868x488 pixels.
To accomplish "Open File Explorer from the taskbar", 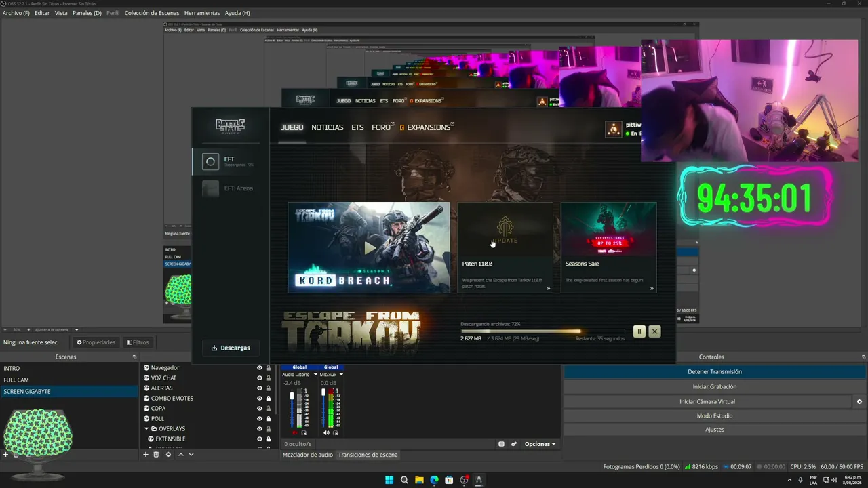I will [x=419, y=480].
